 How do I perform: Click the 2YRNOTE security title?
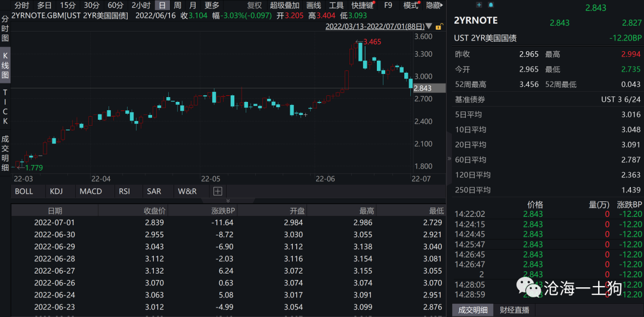coord(476,20)
